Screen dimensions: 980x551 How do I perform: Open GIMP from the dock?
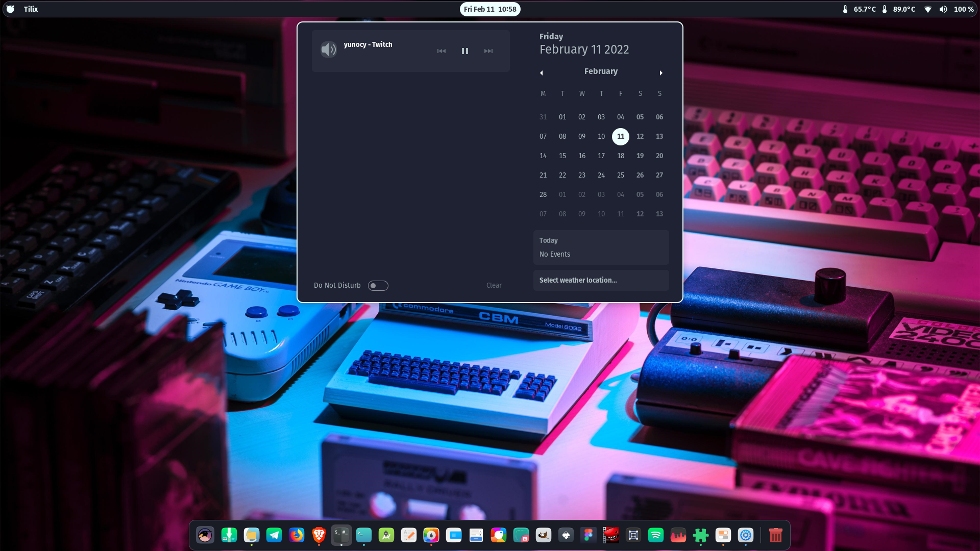[543, 535]
